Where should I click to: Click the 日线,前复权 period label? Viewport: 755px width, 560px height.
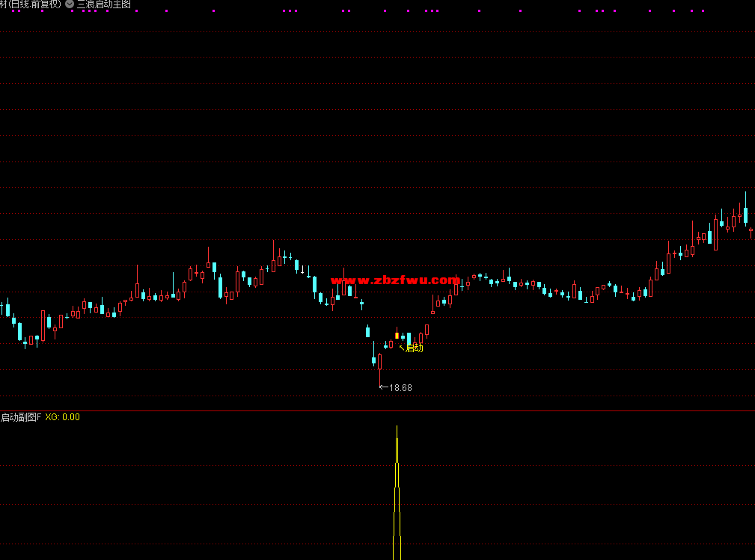click(x=34, y=4)
